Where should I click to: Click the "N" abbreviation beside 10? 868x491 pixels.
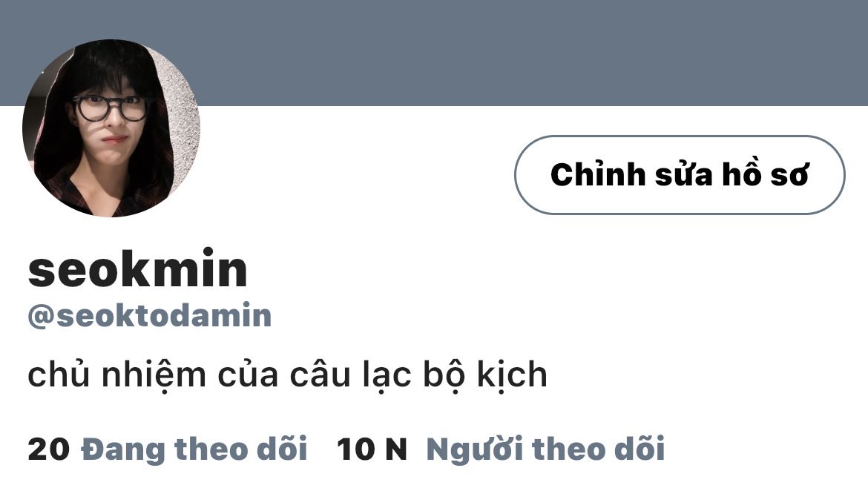pos(396,449)
